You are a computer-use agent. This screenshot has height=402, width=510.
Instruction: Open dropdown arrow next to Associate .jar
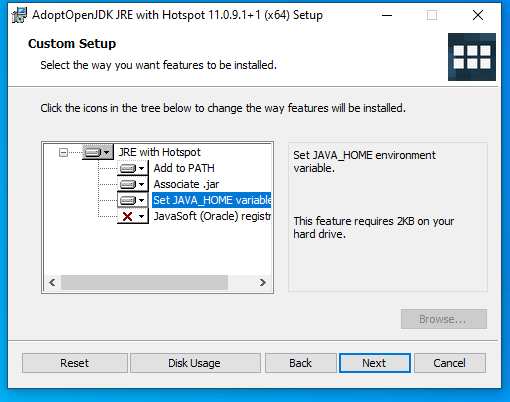click(x=142, y=184)
